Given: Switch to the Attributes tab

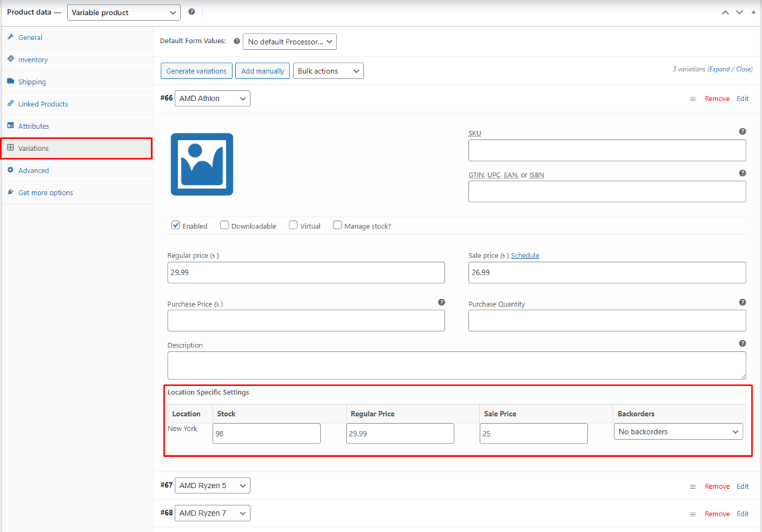Looking at the screenshot, I should [x=12, y=126].
